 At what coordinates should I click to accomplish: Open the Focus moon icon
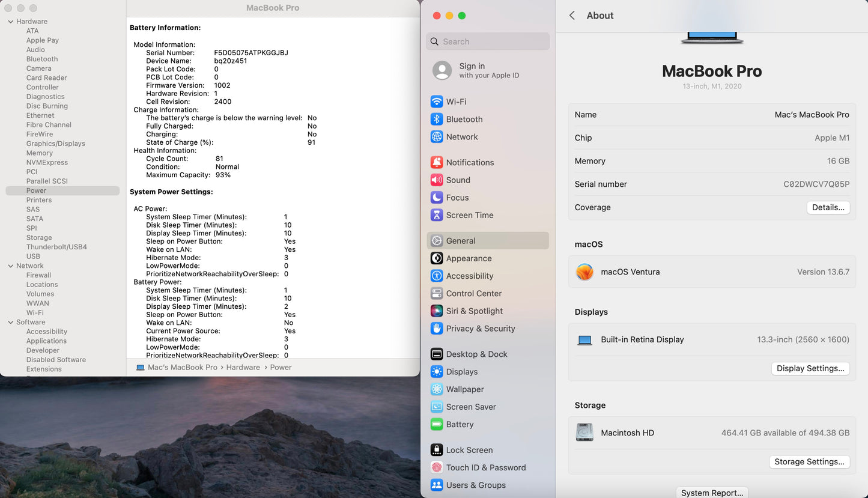tap(437, 198)
